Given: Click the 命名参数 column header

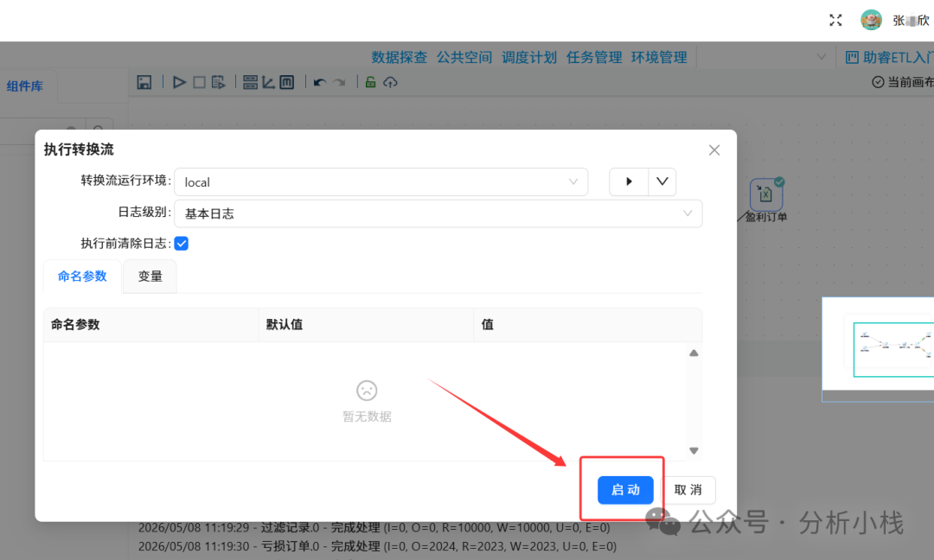Looking at the screenshot, I should [x=150, y=324].
